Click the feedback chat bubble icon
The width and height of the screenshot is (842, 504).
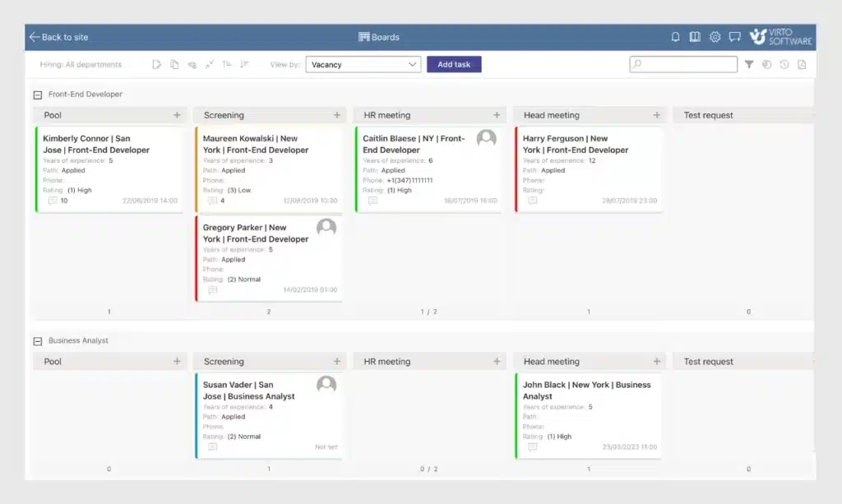734,37
